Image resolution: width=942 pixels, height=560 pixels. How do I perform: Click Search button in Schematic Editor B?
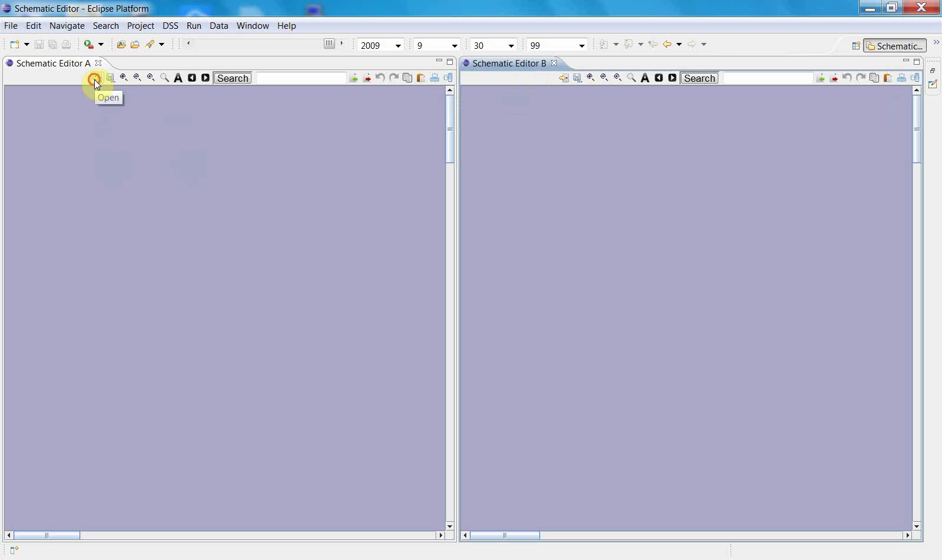(699, 78)
